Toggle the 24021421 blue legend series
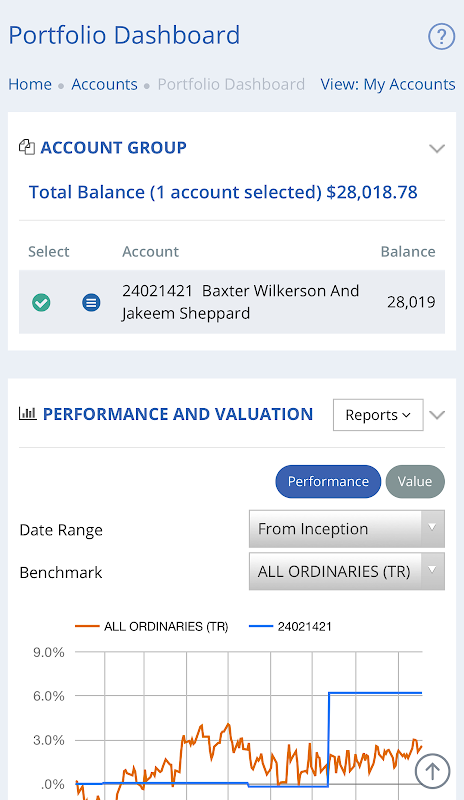 [x=290, y=626]
